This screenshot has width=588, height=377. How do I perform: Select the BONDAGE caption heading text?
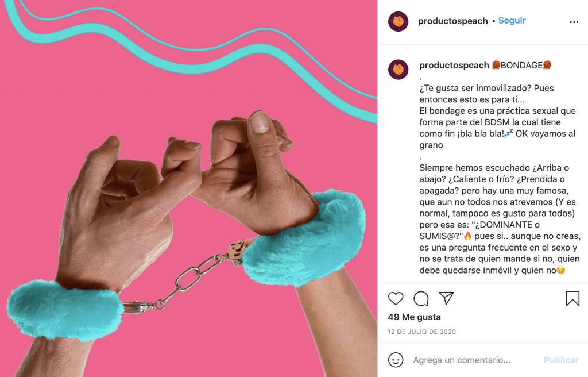coord(521,66)
